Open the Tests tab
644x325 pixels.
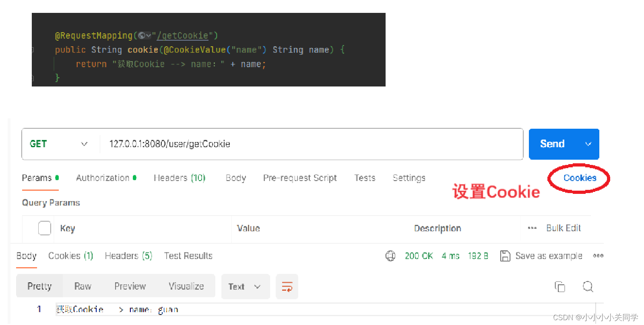365,178
